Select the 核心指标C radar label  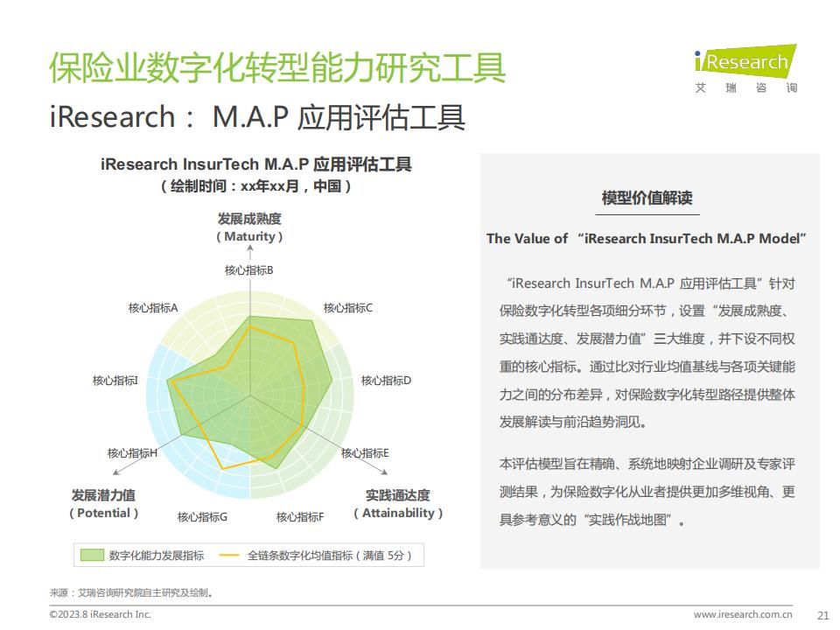click(347, 308)
